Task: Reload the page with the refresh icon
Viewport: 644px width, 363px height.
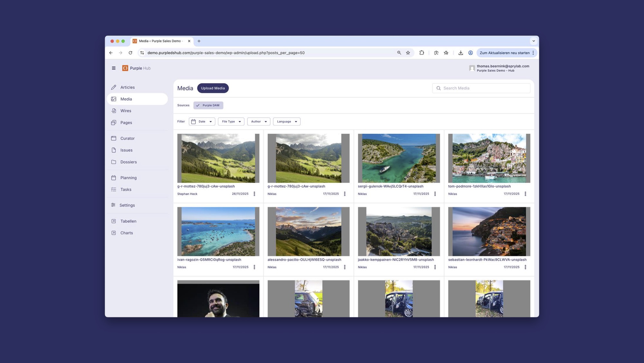Action: (130, 53)
